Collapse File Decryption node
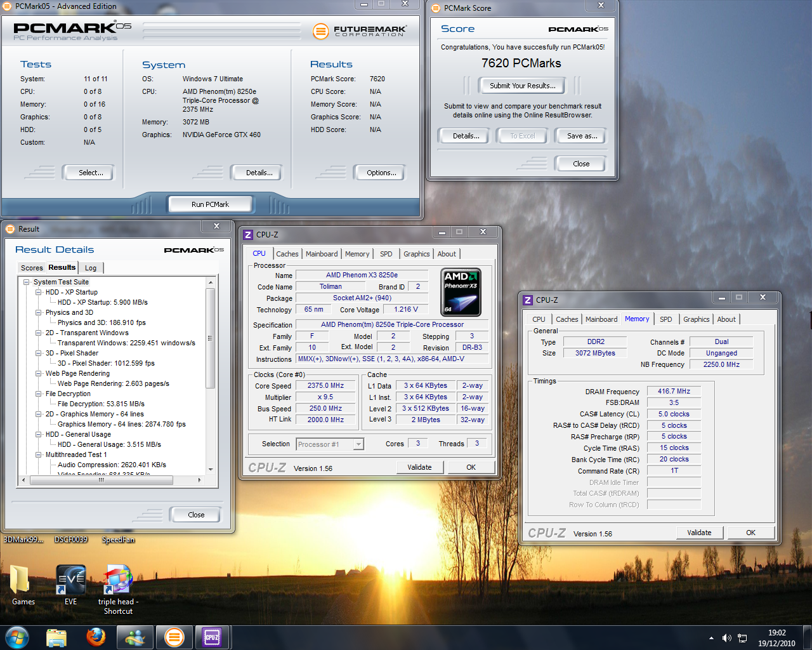The height and width of the screenshot is (650, 812). 39,394
